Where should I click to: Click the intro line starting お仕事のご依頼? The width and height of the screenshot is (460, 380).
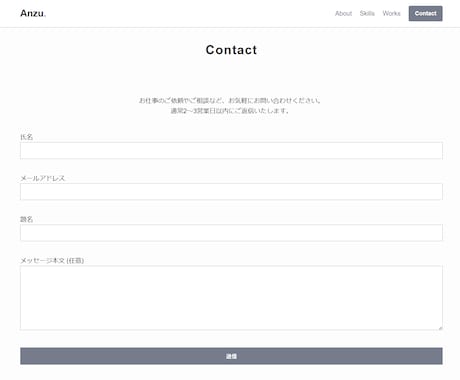point(230,100)
